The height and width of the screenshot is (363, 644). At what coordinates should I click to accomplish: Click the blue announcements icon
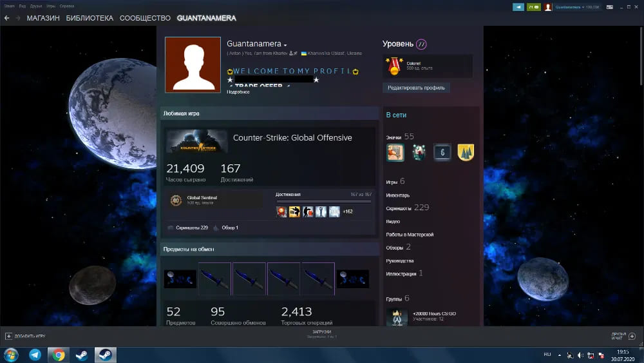518,7
